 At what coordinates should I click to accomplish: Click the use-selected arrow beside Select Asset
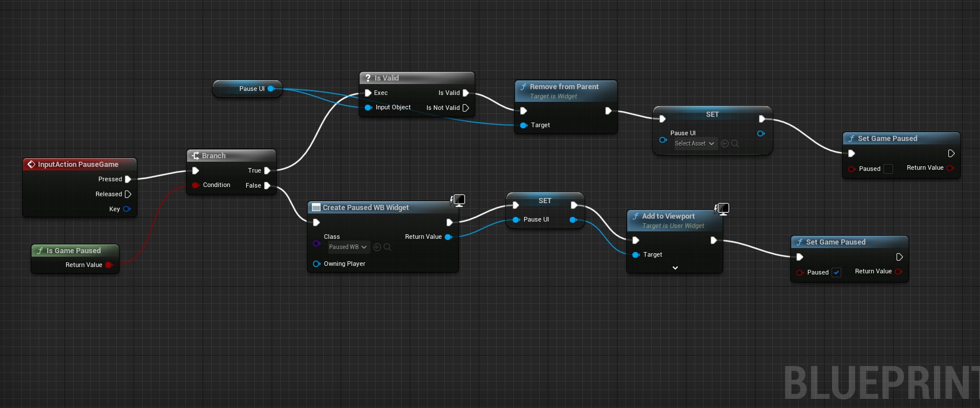(724, 143)
